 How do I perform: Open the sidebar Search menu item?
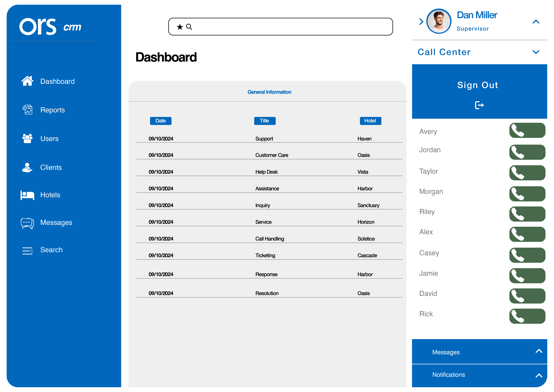[51, 250]
